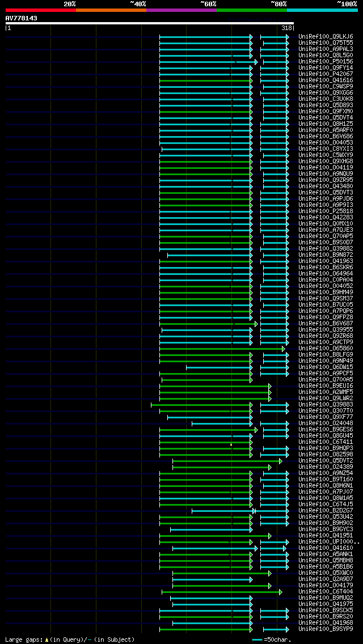Click label UniRef100_Q43480
Image resolution: width=363 pixels, height=644 pixels.
[326, 186]
